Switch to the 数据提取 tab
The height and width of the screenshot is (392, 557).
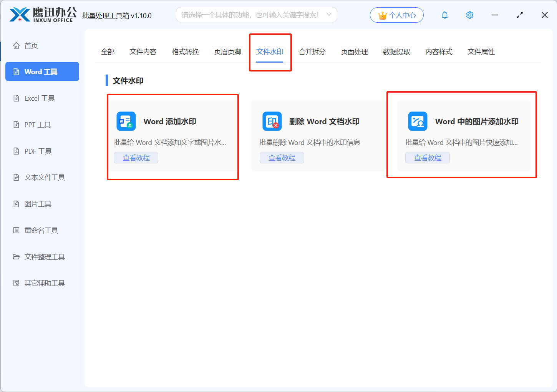(x=397, y=51)
